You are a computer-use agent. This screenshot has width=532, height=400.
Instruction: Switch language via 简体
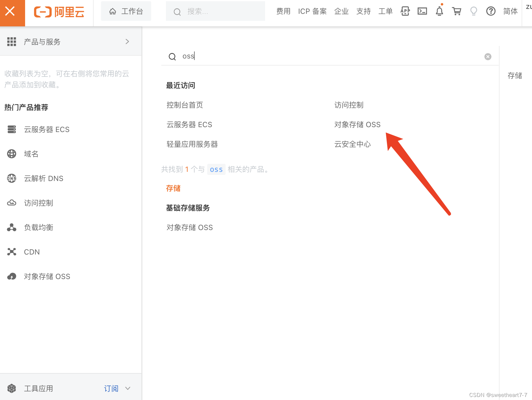click(511, 11)
